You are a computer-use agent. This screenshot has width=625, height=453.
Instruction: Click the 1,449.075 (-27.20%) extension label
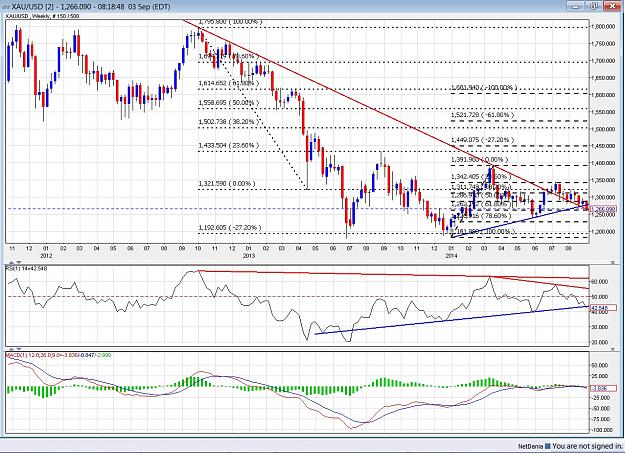483,140
